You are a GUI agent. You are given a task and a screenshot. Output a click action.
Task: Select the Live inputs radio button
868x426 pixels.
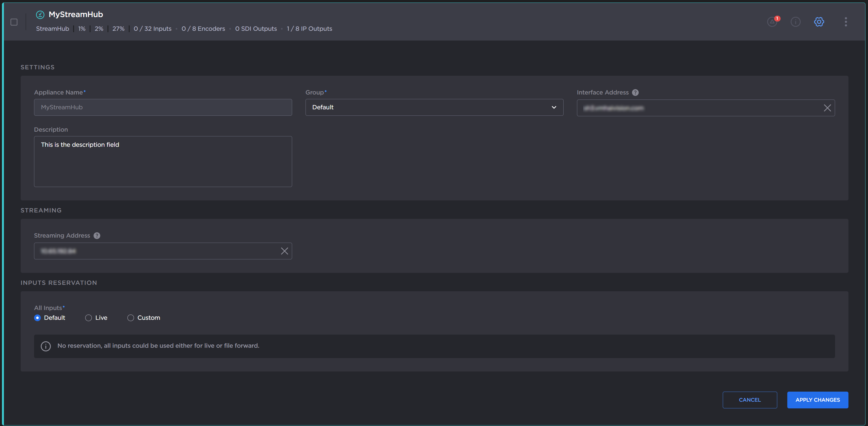[x=88, y=318]
